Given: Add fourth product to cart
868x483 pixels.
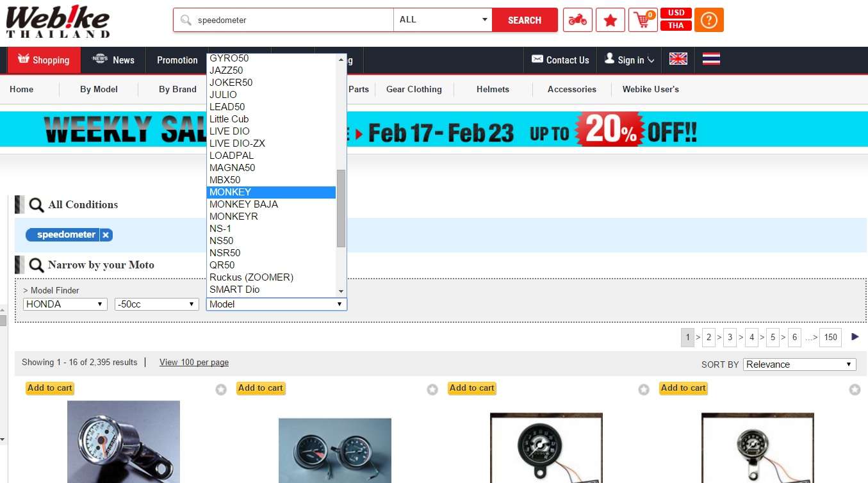Looking at the screenshot, I should 684,388.
